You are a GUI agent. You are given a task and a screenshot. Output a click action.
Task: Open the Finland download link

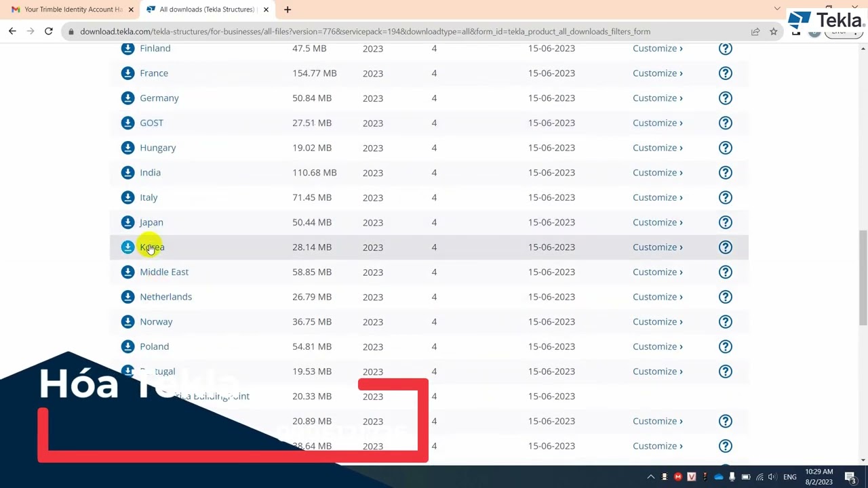[x=155, y=48]
